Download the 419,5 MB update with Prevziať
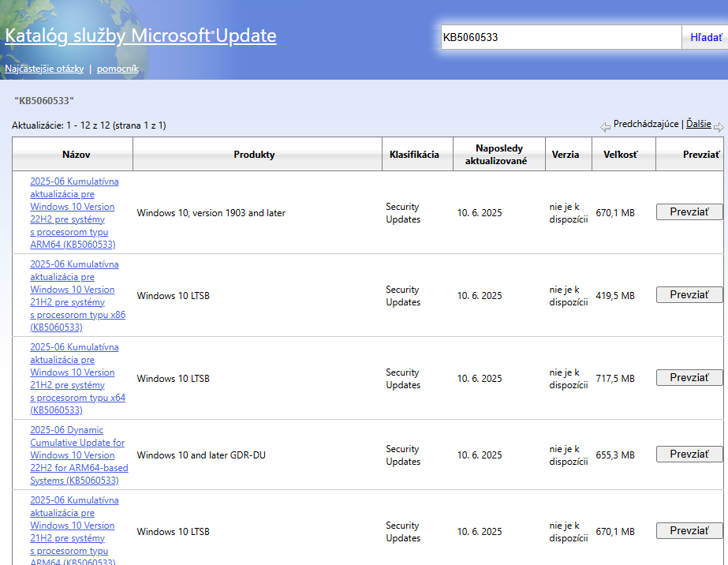The image size is (728, 565). click(x=689, y=295)
